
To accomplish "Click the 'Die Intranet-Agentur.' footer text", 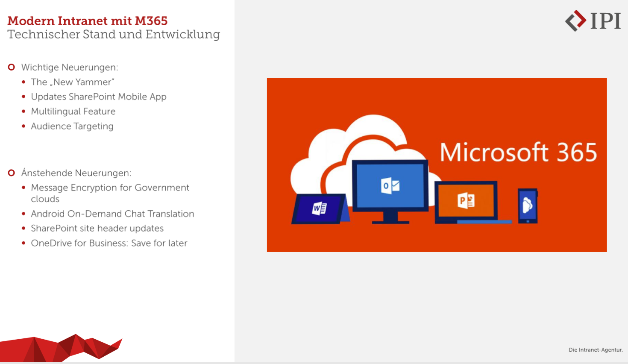I will click(596, 350).
